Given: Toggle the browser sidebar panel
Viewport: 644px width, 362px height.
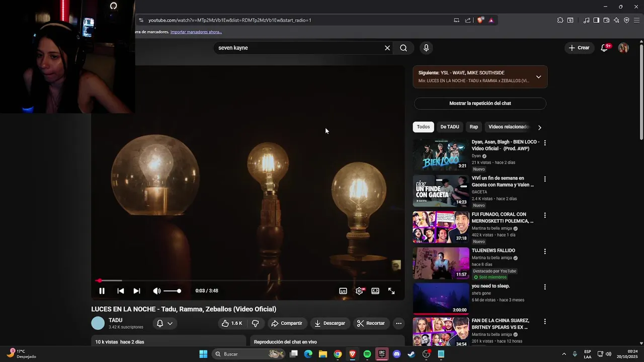Looking at the screenshot, I should 596,20.
